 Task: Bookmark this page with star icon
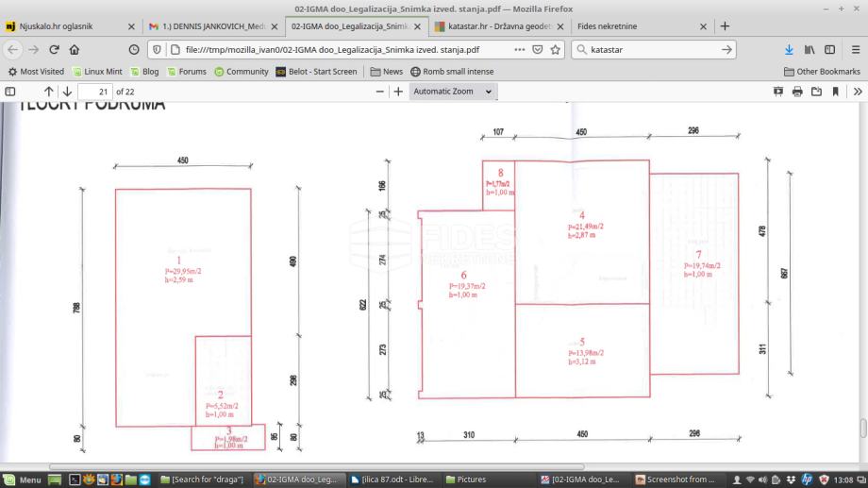[x=556, y=49]
